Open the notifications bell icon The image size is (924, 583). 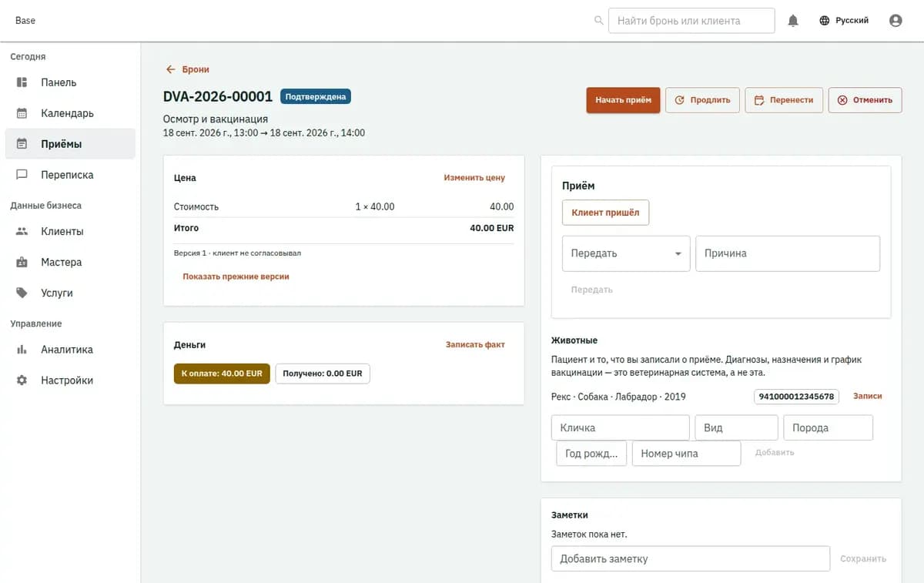[x=793, y=21]
